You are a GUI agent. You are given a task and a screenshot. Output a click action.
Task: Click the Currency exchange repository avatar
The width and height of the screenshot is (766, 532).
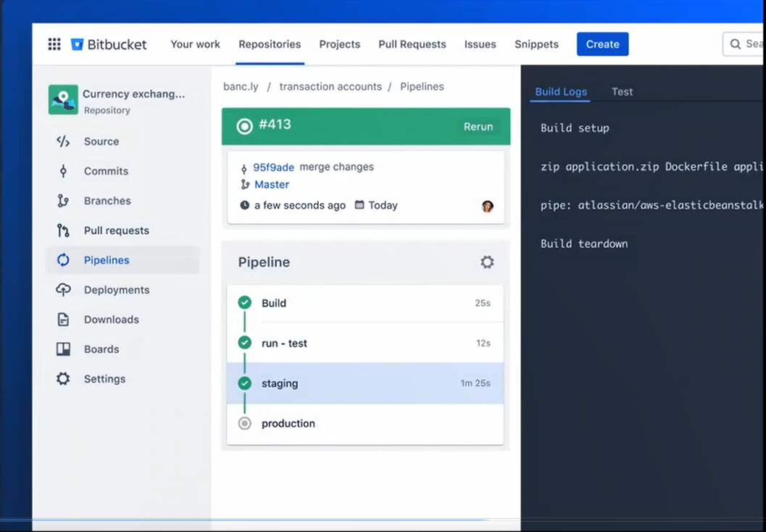point(63,99)
